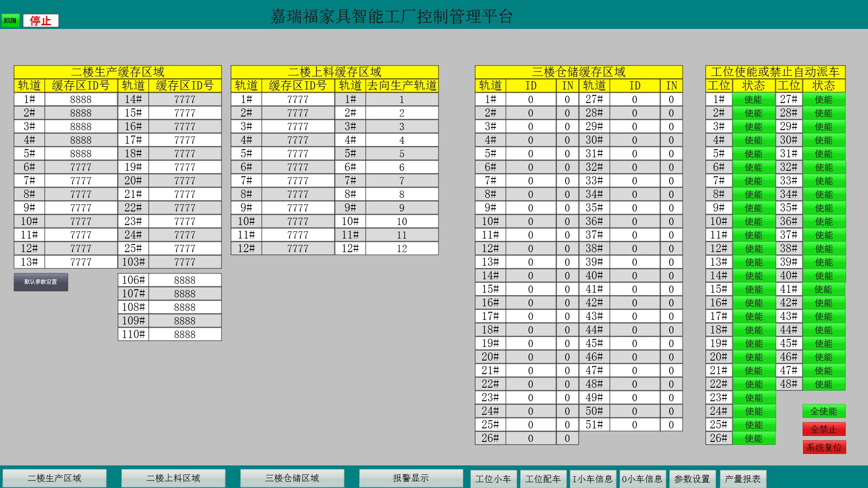868x488 pixels.
Task: Edit track 110# buffer ID field
Action: click(x=185, y=334)
